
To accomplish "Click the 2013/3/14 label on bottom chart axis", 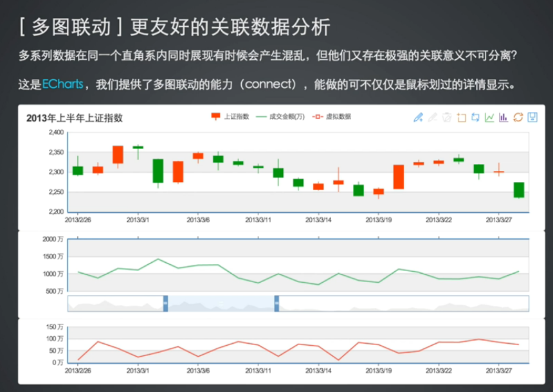I will (318, 371).
